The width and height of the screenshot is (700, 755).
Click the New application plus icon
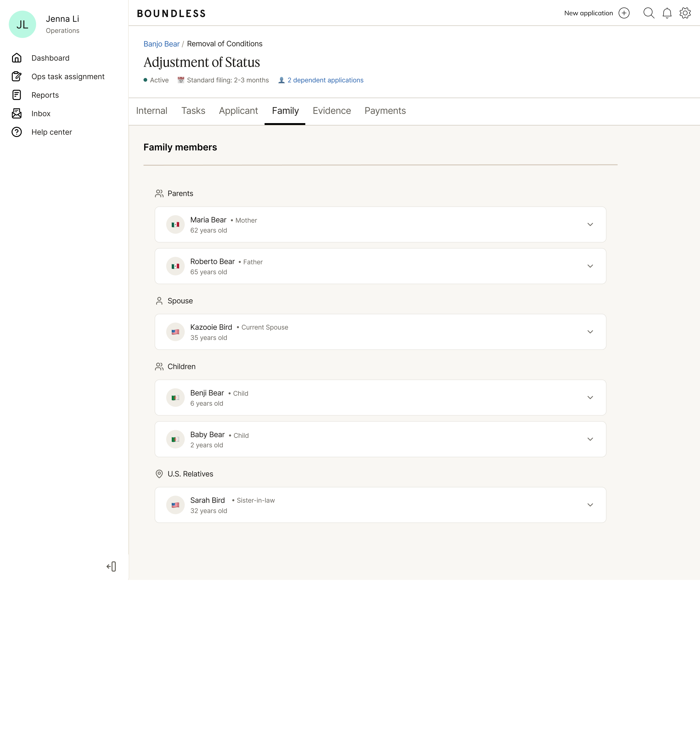(624, 13)
